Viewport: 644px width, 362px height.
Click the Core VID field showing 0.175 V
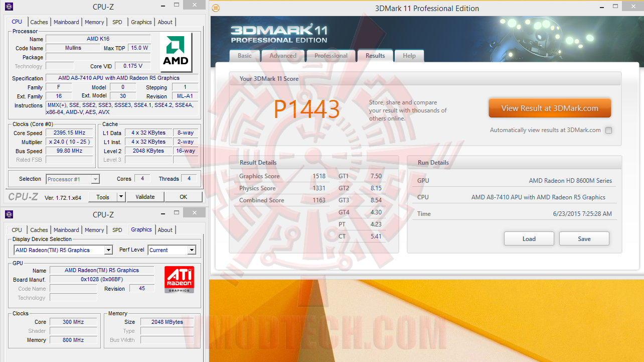click(133, 66)
